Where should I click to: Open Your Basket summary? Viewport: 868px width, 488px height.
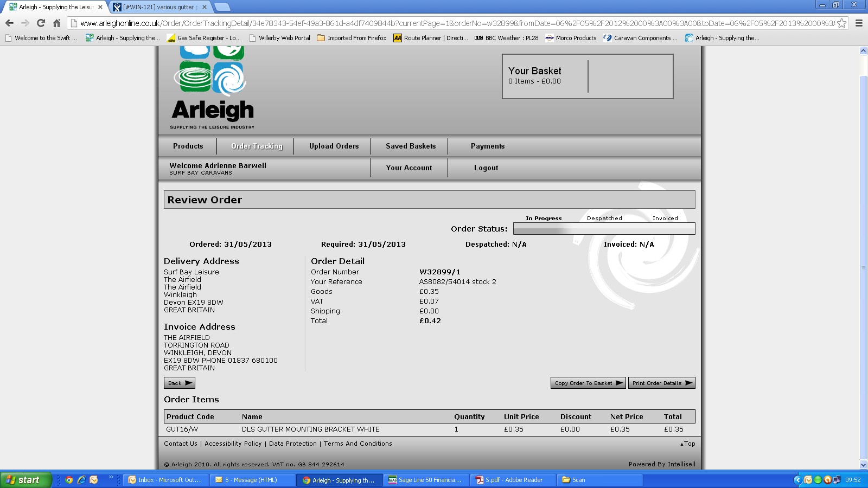(x=588, y=76)
